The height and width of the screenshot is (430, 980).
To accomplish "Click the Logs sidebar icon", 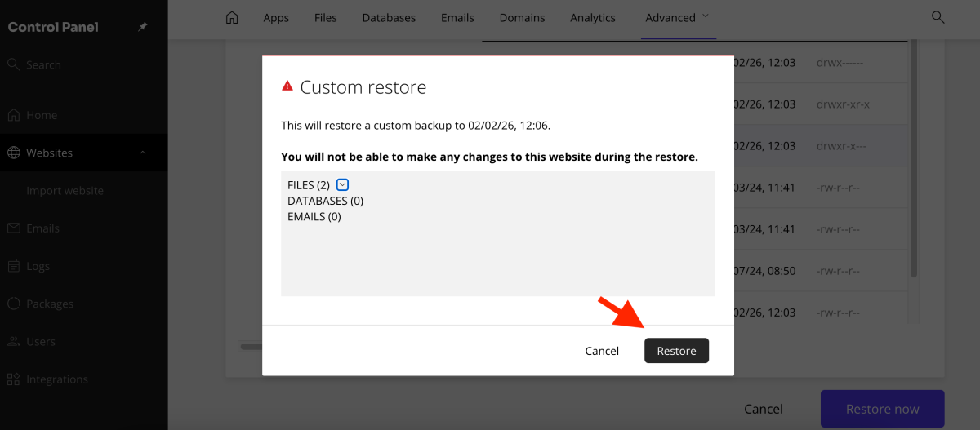I will [x=13, y=266].
